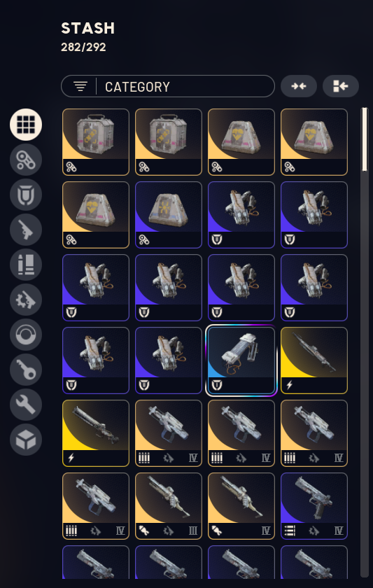Select the ring-shaped category filter icon

pos(26,335)
